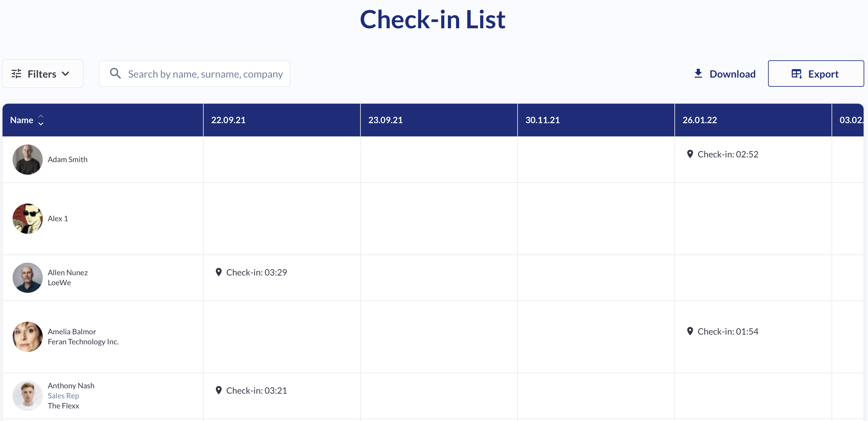Select the 26.01.22 date column header

[x=700, y=120]
